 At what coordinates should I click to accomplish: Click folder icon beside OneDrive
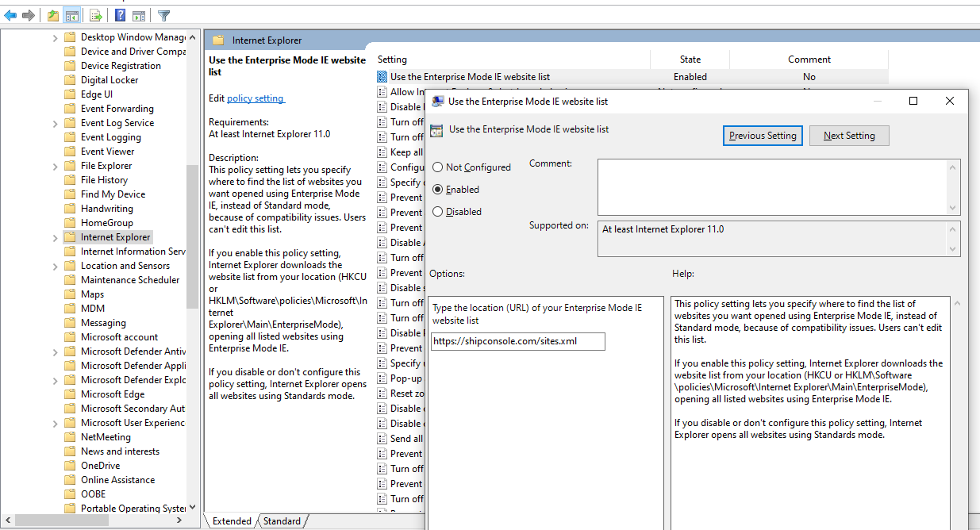70,466
